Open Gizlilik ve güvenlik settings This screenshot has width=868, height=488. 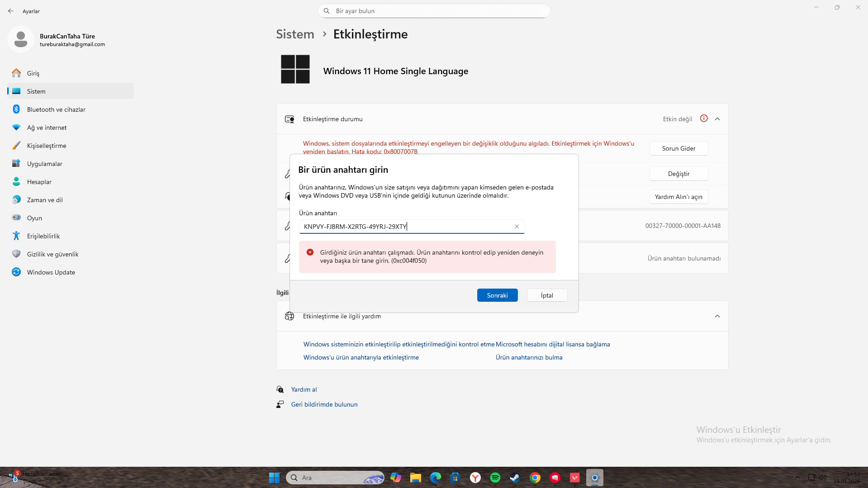pos(71,254)
